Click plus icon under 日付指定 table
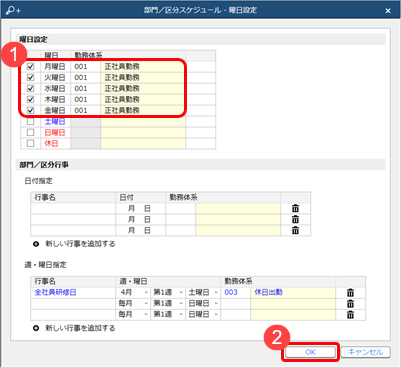 click(36, 244)
